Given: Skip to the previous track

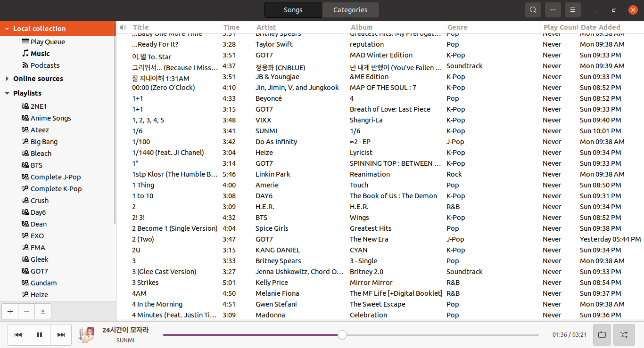Looking at the screenshot, I should (18, 335).
